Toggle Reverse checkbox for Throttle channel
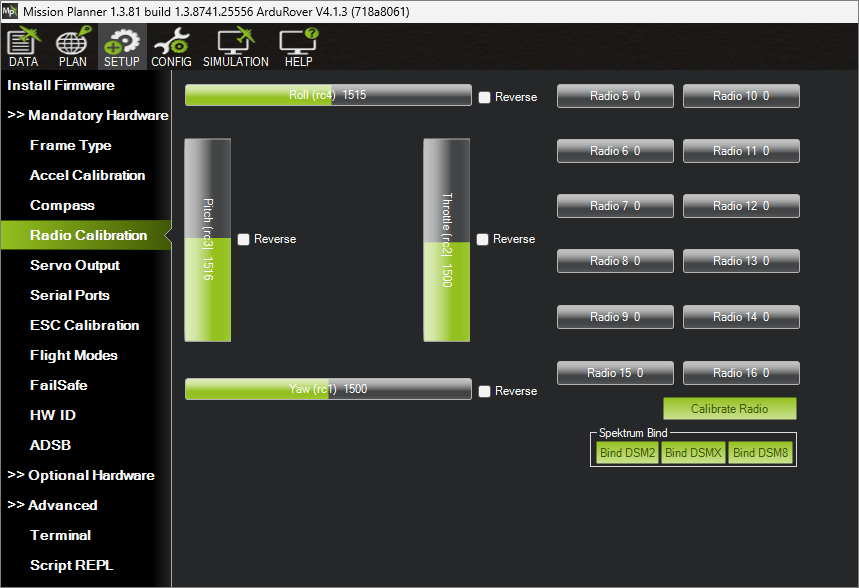The image size is (859, 588). click(482, 239)
